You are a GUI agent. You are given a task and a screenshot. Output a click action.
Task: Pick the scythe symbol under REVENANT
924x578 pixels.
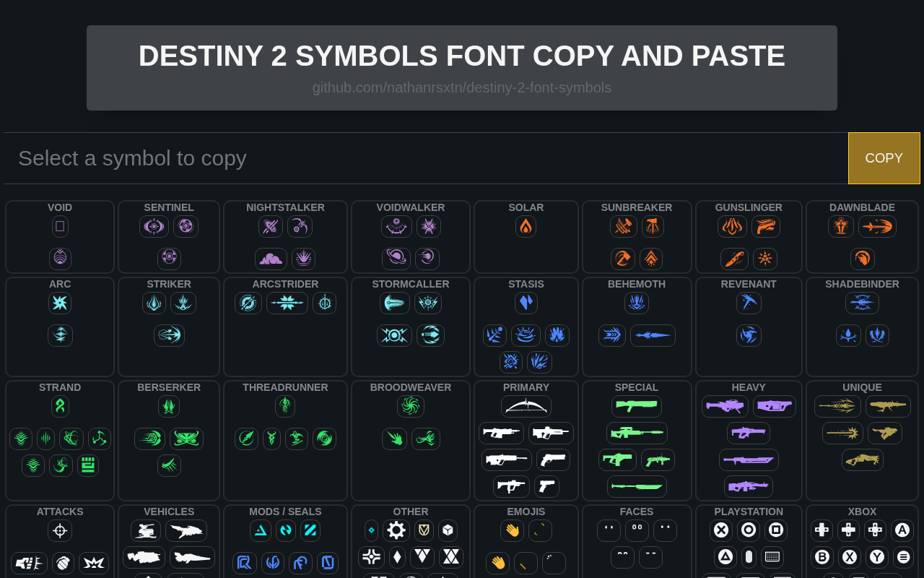749,303
